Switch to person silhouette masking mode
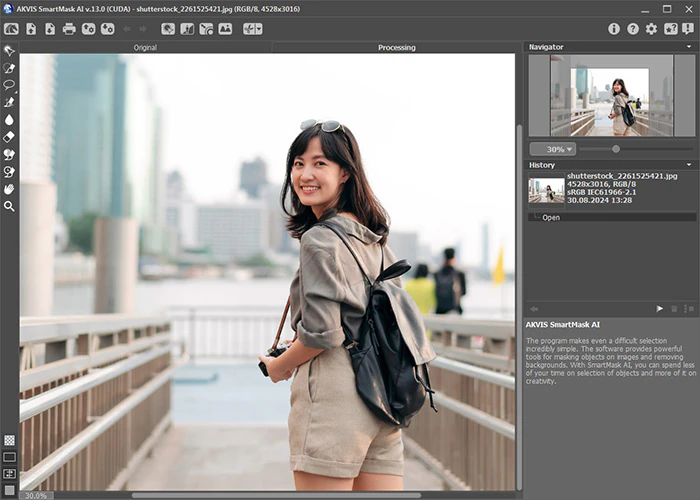This screenshot has height=500, width=700. coord(187,29)
